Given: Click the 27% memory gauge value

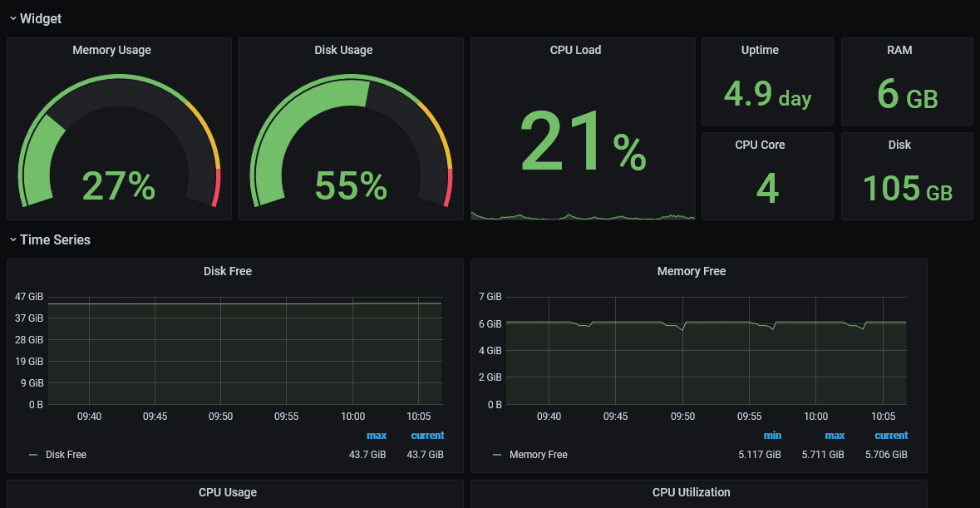Looking at the screenshot, I should [119, 186].
